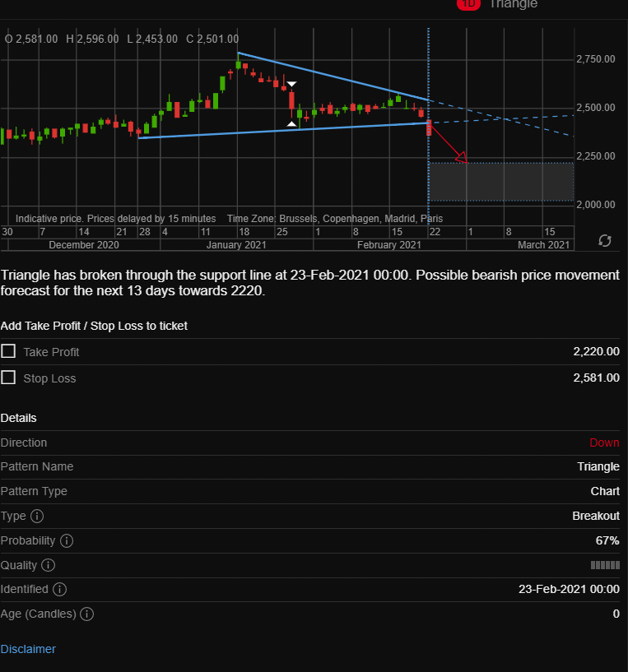This screenshot has height=672, width=628.
Task: Click the March 2021 label on time axis
Action: click(543, 245)
